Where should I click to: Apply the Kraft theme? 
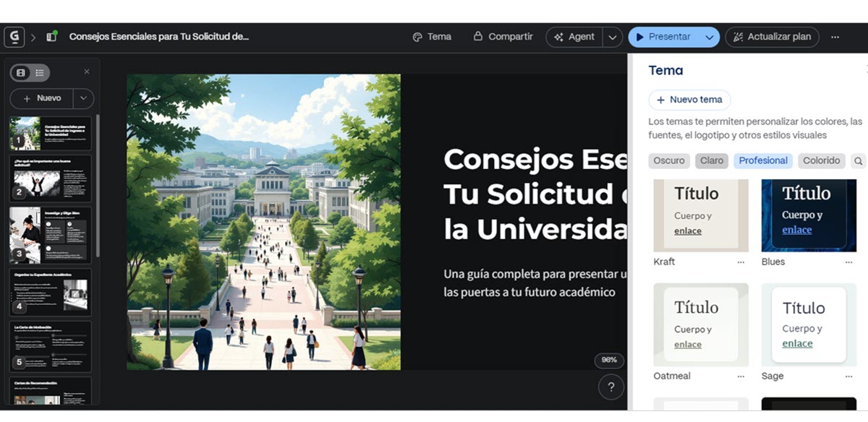pos(701,215)
